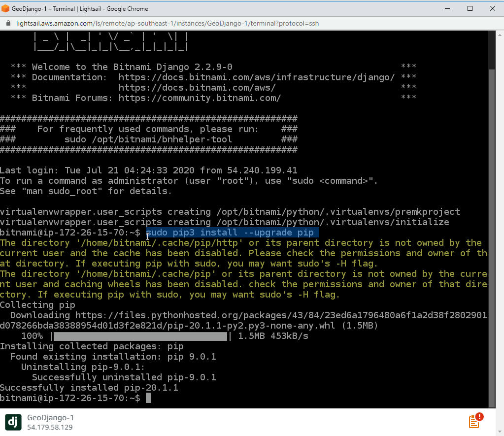Minimize the Chrome window
The image size is (504, 436).
(x=447, y=9)
